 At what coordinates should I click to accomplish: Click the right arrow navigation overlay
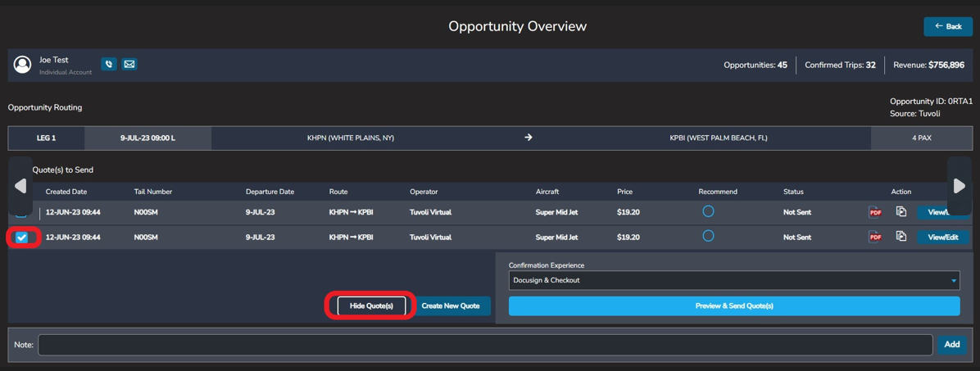point(959,186)
